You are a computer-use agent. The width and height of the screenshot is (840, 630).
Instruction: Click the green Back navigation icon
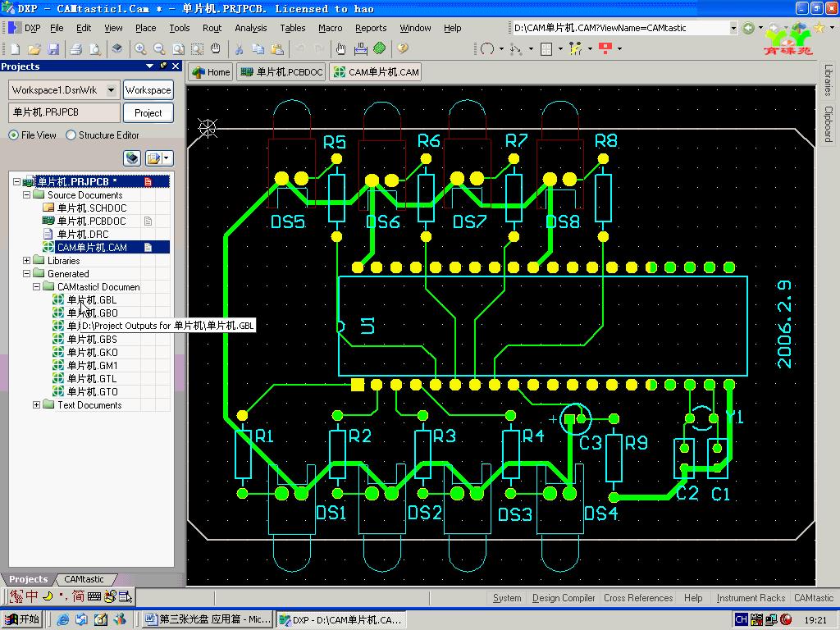(x=748, y=28)
